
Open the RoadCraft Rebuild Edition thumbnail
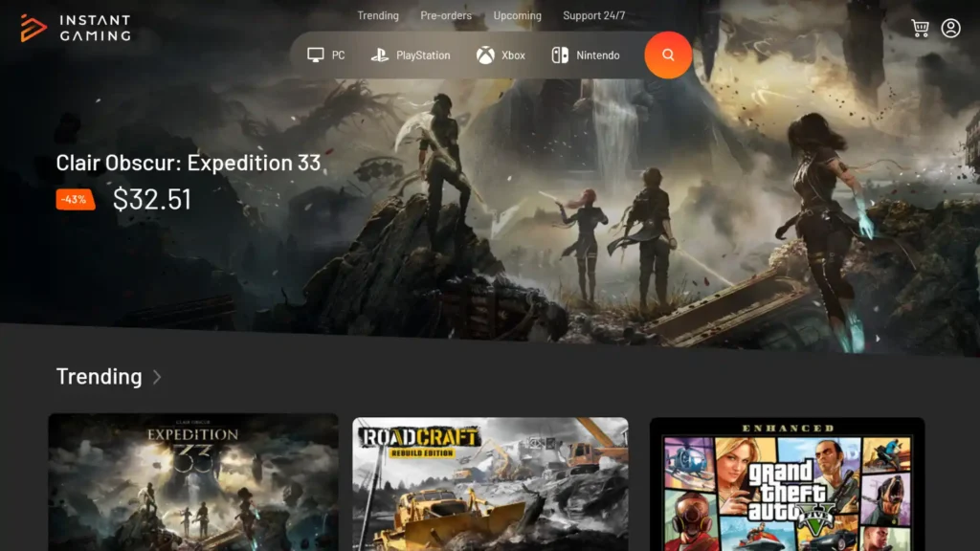tap(490, 484)
